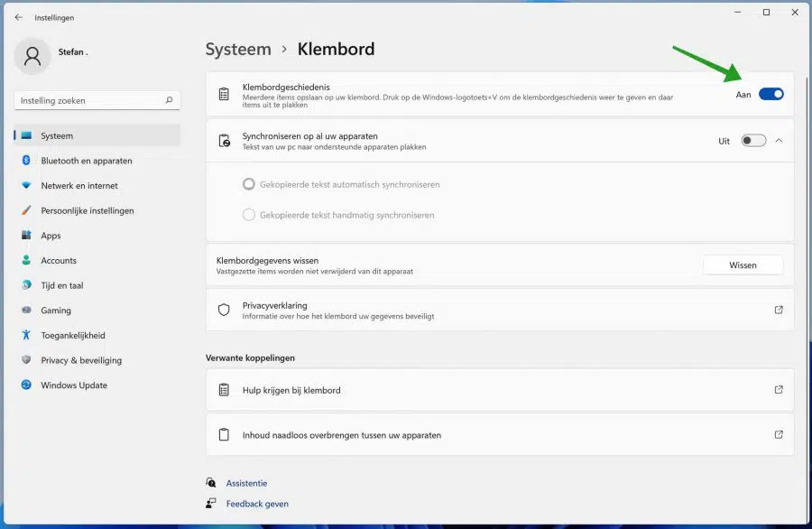Screen dimensions: 812x529
Task: Click the Hulp krijgen clipboard icon
Action: pyautogui.click(x=224, y=390)
